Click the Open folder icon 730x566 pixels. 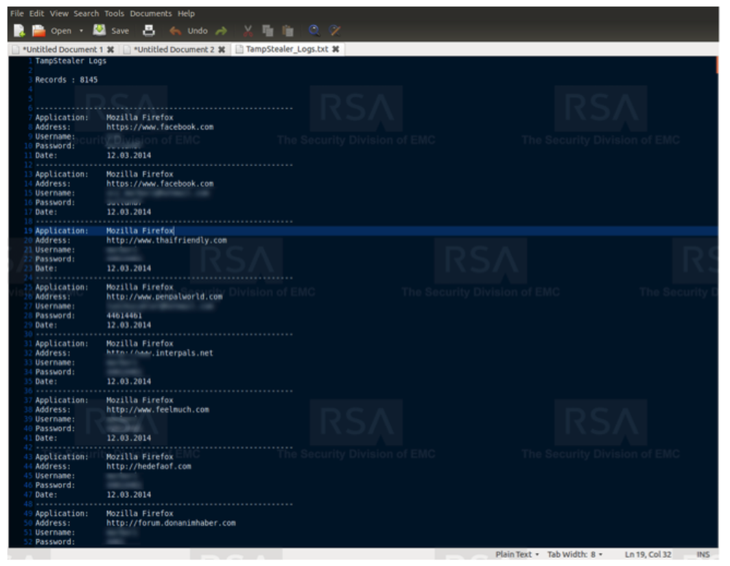[x=39, y=31]
